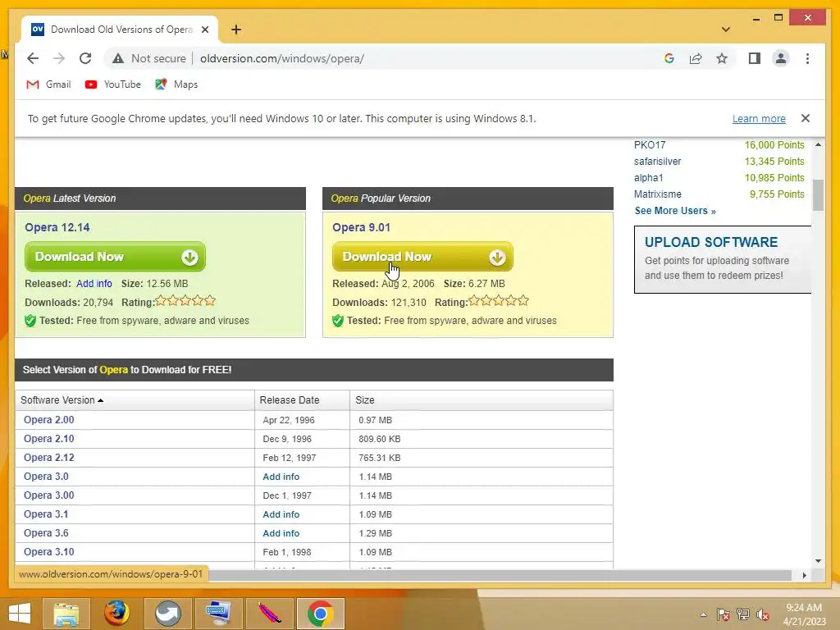Screen dimensions: 840x630
Task: Open the YouTube bookmark
Action: [113, 84]
